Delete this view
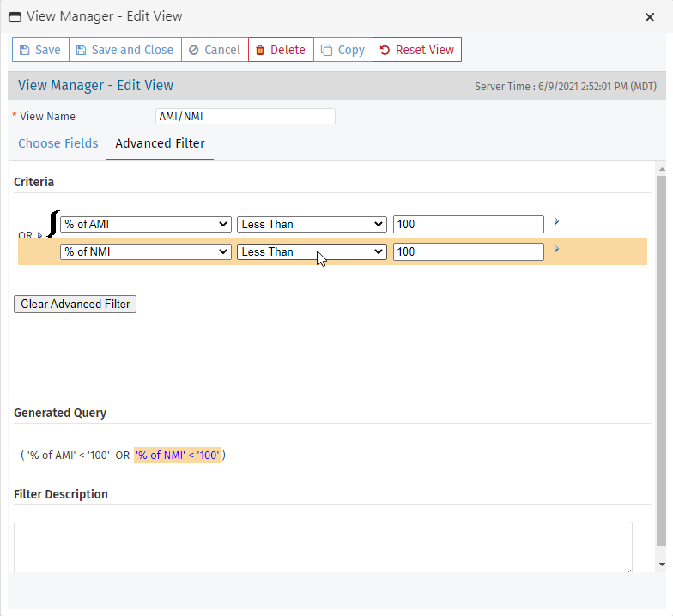This screenshot has height=616, width=673. [x=281, y=50]
